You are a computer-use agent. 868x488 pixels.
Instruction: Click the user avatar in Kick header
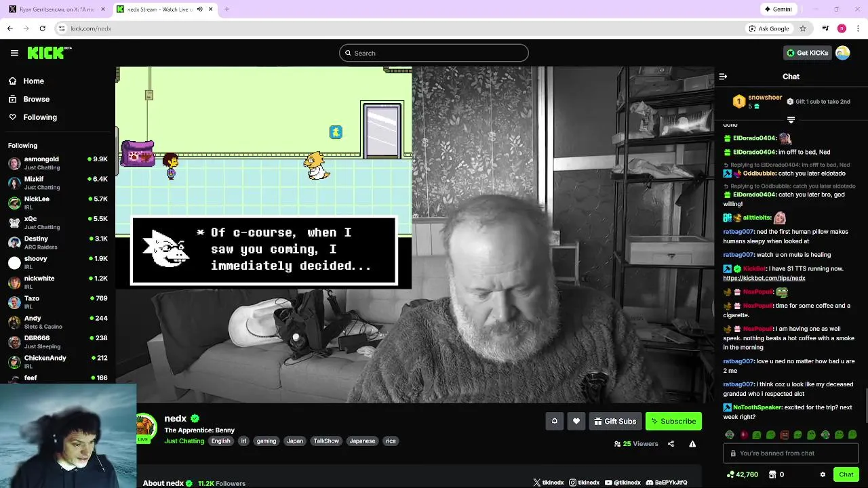click(x=843, y=53)
